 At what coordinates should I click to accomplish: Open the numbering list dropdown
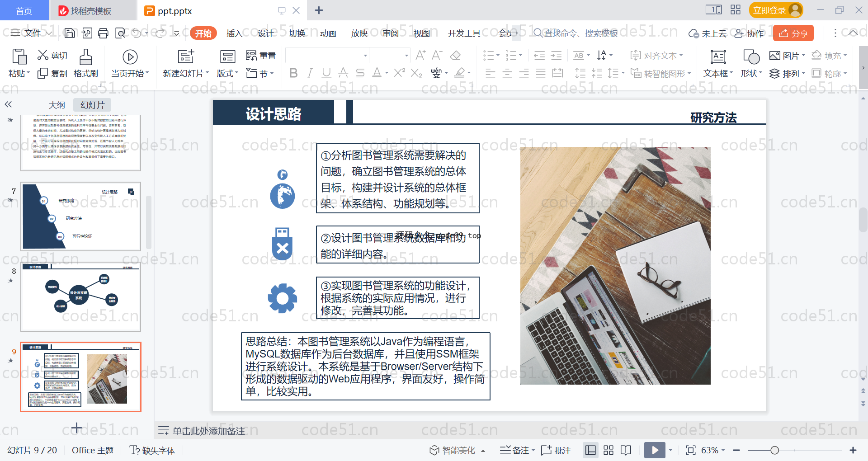click(x=520, y=56)
